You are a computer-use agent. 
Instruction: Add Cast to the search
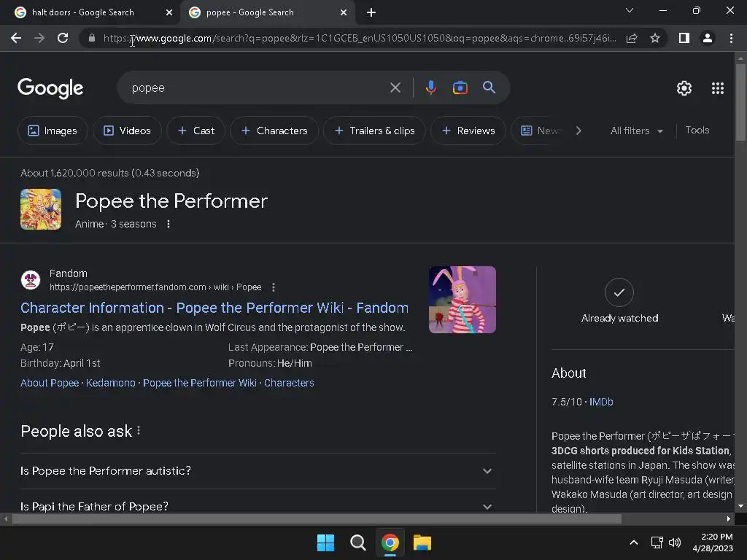[x=196, y=131]
